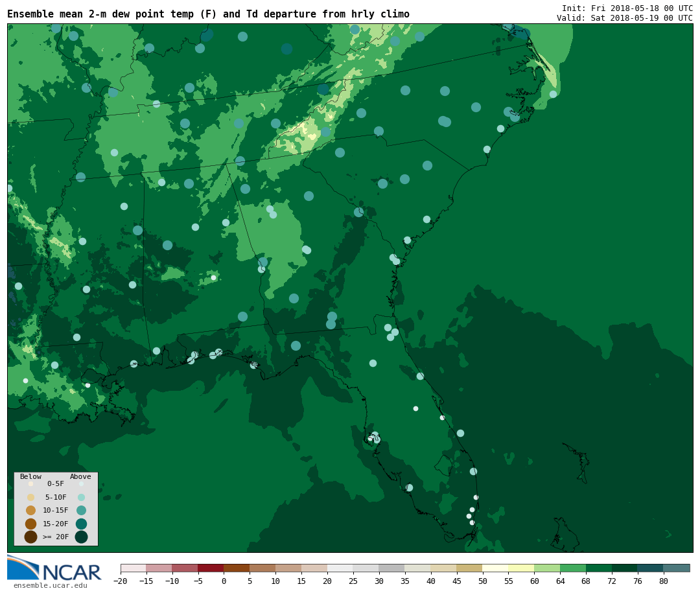This screenshot has height=593, width=700.
Task: Select the Above >= 20F darkest circle
Action: click(81, 537)
